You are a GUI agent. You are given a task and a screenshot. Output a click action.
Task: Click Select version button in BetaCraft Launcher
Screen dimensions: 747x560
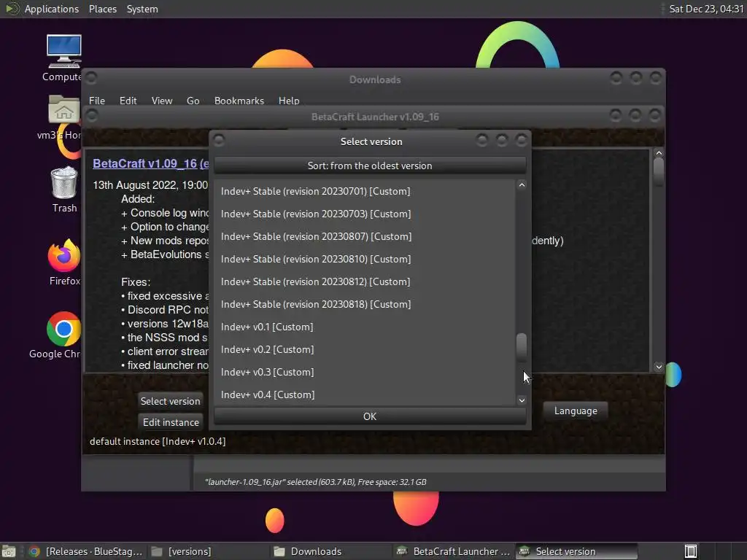pyautogui.click(x=170, y=401)
